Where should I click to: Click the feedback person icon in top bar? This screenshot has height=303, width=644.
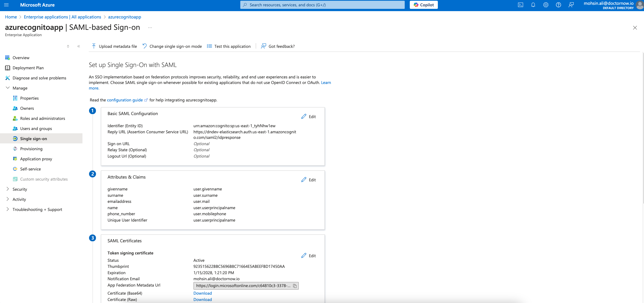[571, 5]
